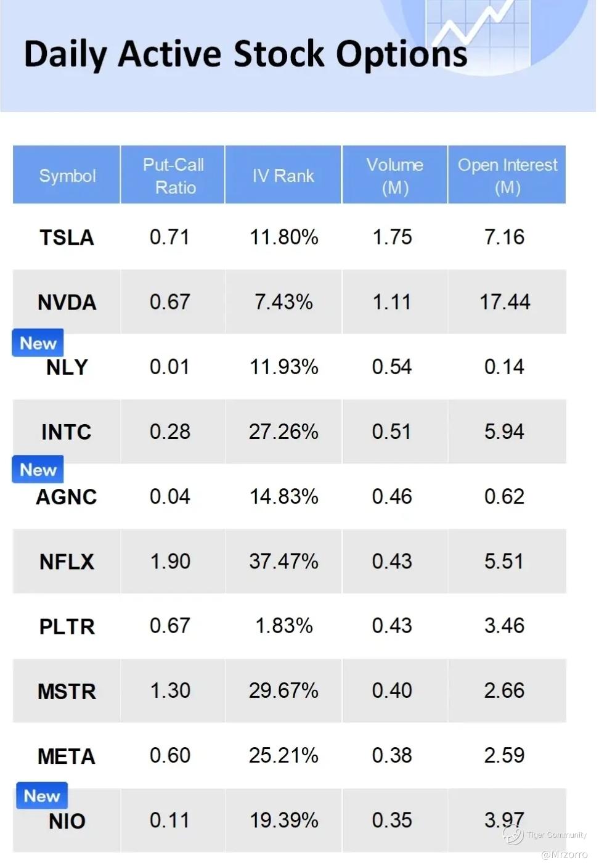Select the PLTR ticker symbol
Screen dimensions: 599x868
coord(67,626)
